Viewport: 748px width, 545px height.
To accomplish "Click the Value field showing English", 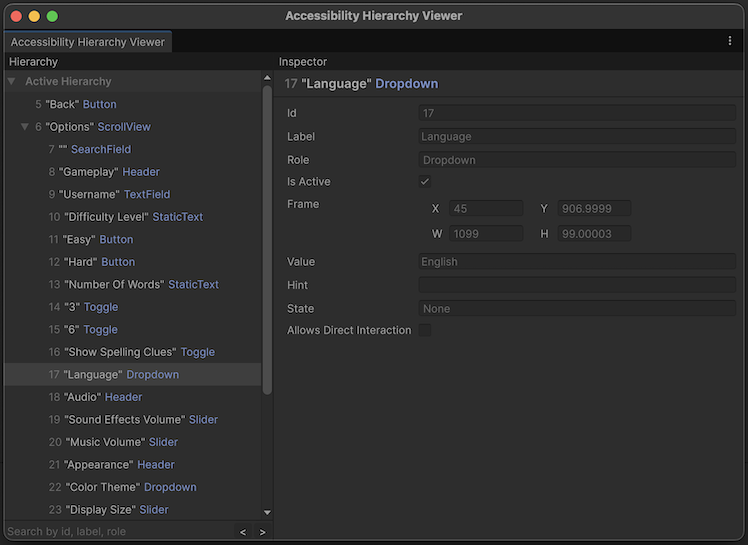I will tap(577, 262).
